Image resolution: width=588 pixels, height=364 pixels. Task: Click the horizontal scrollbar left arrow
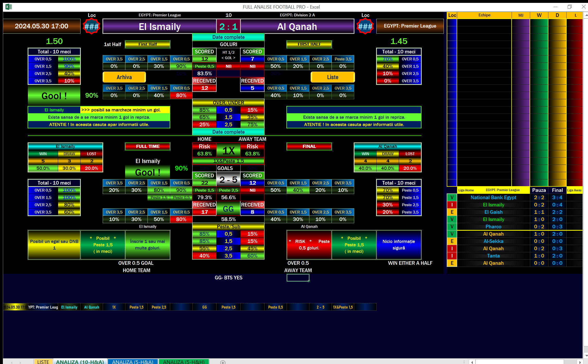(472, 362)
